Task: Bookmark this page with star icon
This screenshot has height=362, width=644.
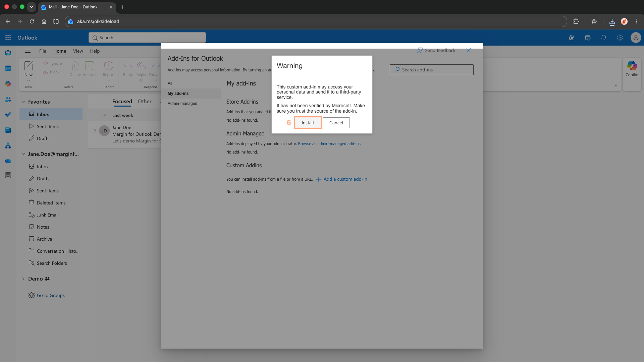Action: 594,21
